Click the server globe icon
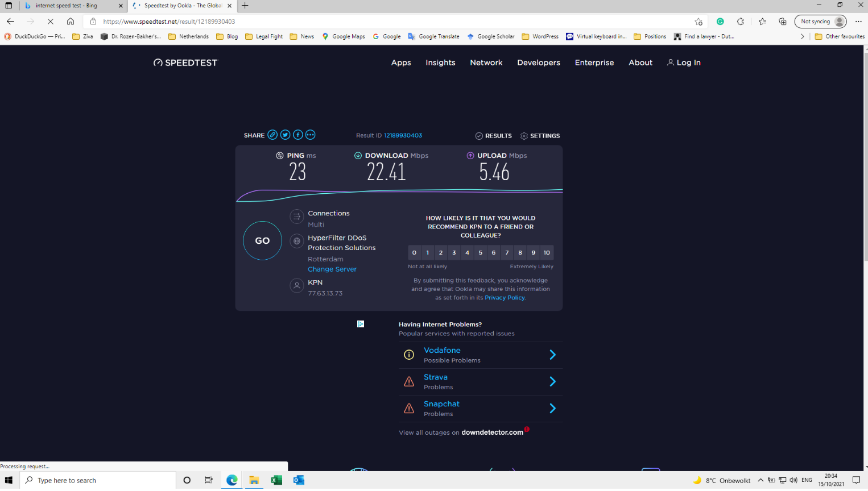Viewport: 868px width, 491px height. (296, 241)
